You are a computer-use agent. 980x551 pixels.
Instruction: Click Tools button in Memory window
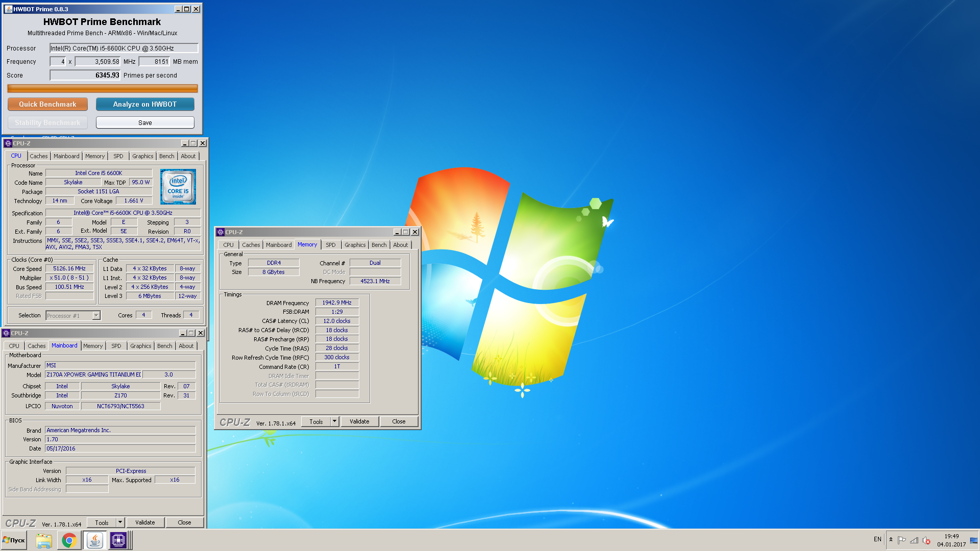coord(316,421)
